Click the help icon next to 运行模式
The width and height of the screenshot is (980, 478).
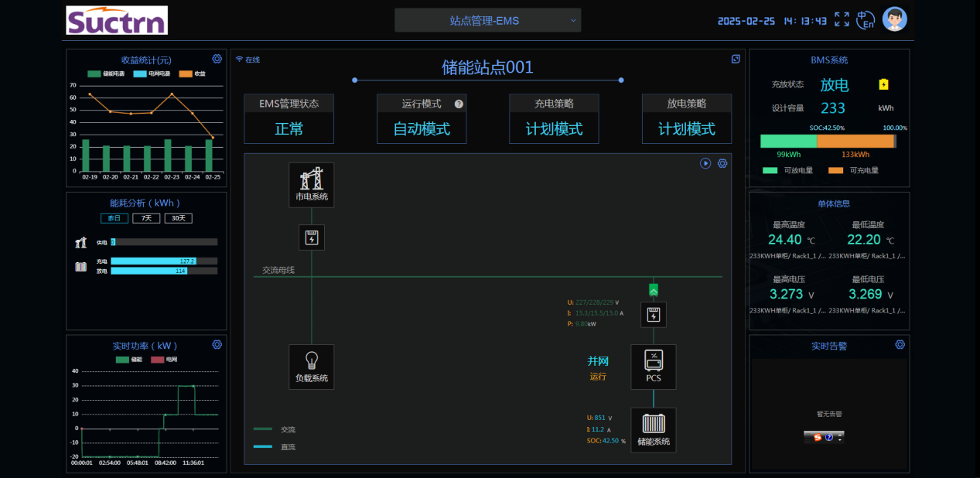(x=459, y=104)
